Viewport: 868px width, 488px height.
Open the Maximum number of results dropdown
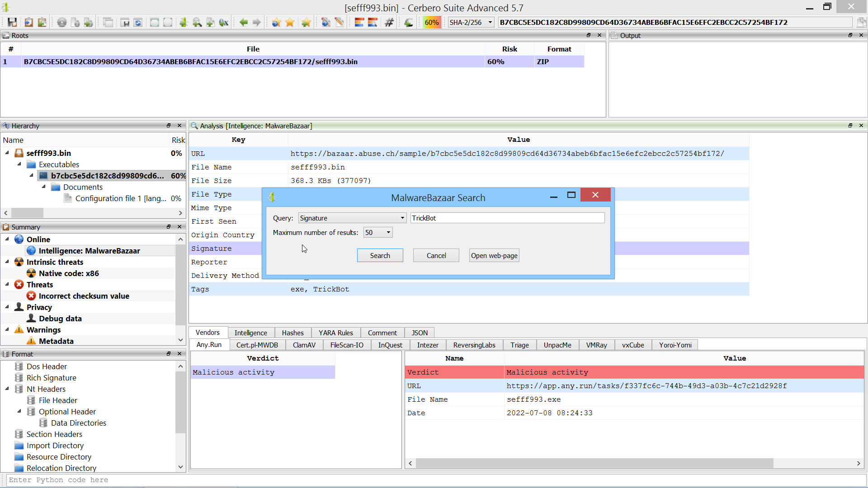[x=378, y=233]
